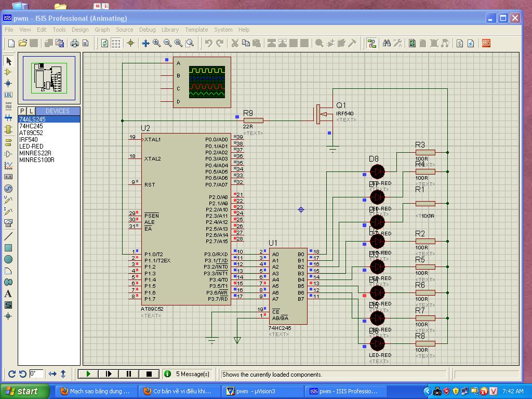Image resolution: width=532 pixels, height=399 pixels.
Task: Select the Component mode tool
Action: coord(8,72)
